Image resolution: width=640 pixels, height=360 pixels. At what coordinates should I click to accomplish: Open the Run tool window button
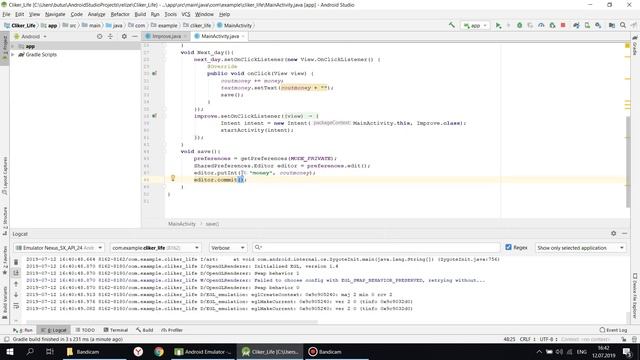tap(23, 330)
